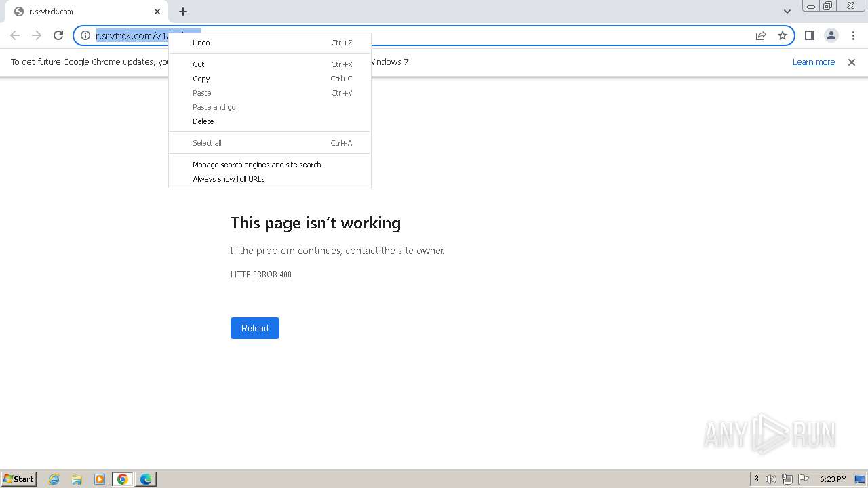Close the r.srvtrck.com tab
This screenshot has width=868, height=488.
(157, 12)
